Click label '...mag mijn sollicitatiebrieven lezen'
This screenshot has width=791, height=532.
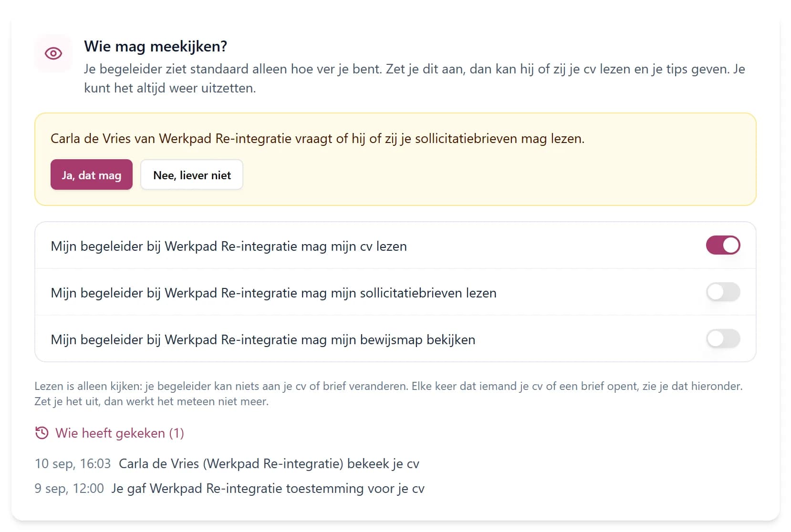[x=273, y=293]
